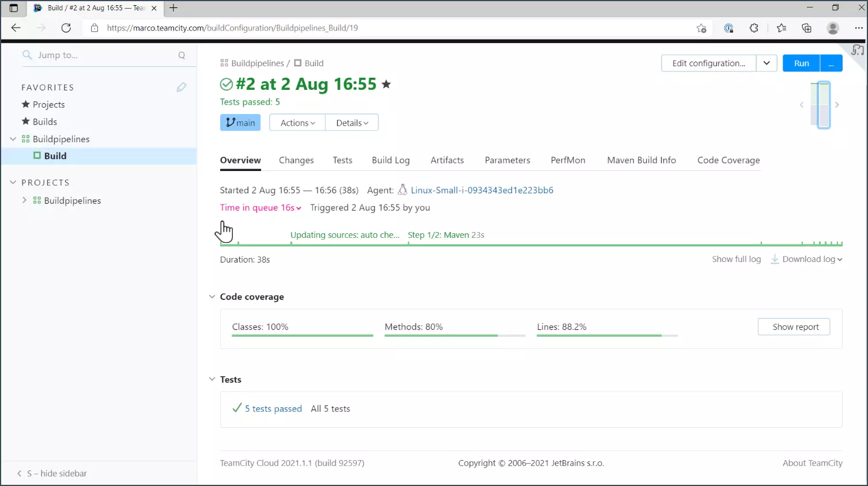Click the search magnifier in Jump to field

[182, 55]
